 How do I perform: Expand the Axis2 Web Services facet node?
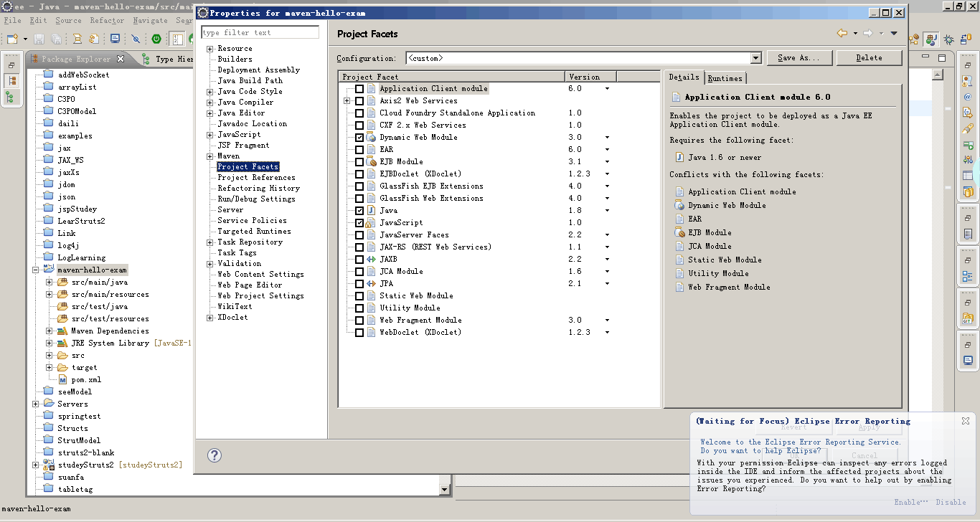[x=347, y=101]
